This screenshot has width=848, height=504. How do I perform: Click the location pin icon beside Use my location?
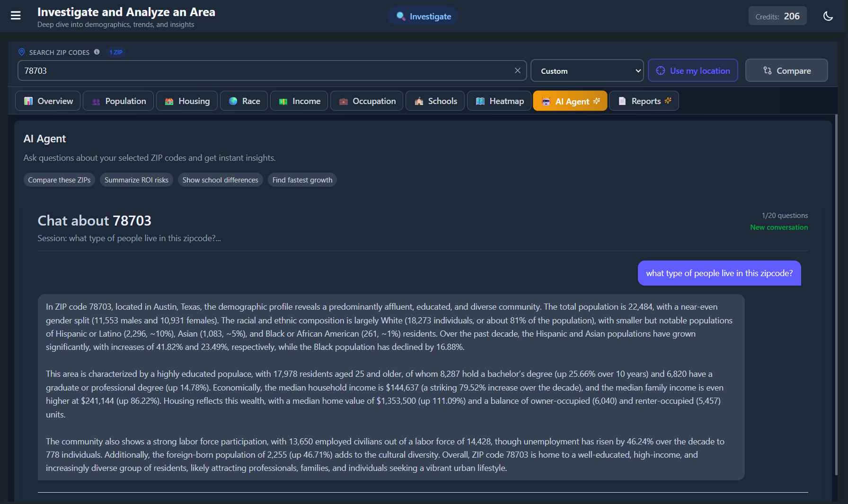tap(661, 70)
